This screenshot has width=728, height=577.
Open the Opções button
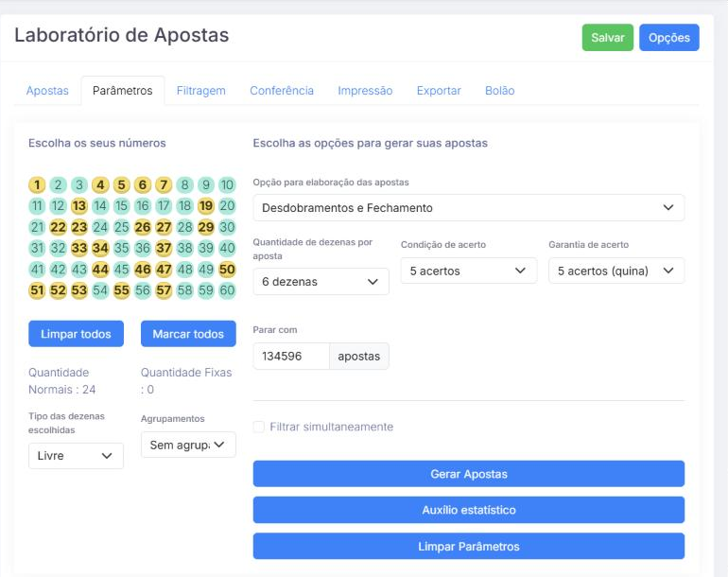[669, 38]
